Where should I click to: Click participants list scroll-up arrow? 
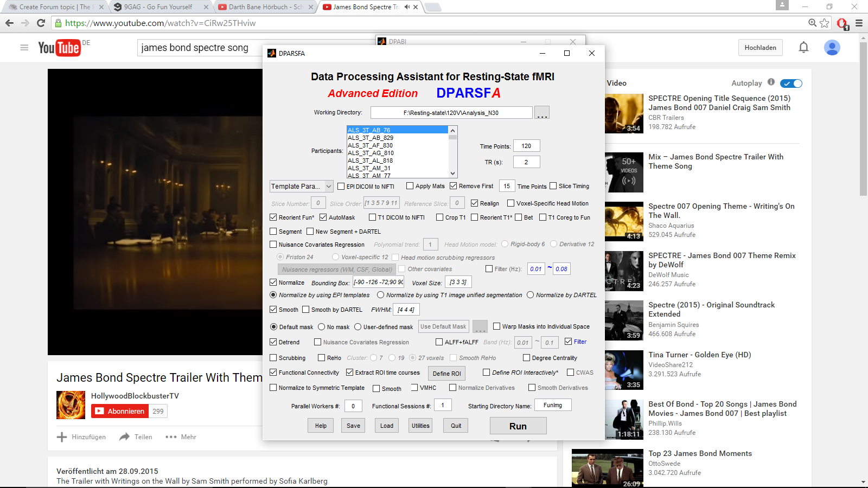point(452,130)
